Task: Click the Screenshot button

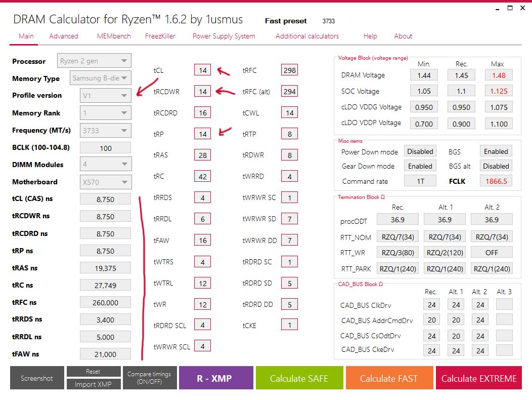Action: (x=37, y=378)
